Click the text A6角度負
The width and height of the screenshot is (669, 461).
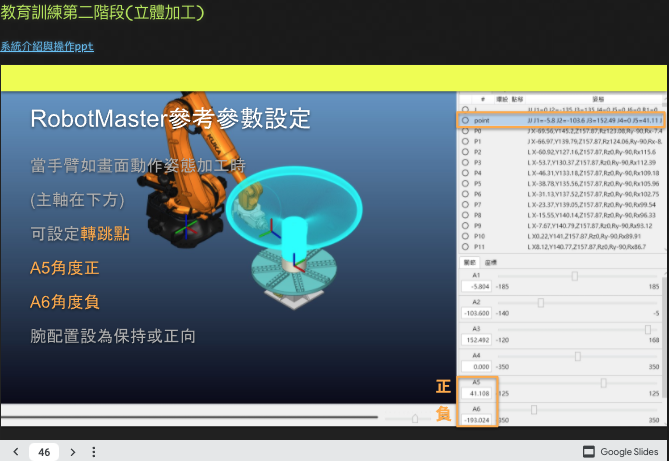[x=64, y=302]
